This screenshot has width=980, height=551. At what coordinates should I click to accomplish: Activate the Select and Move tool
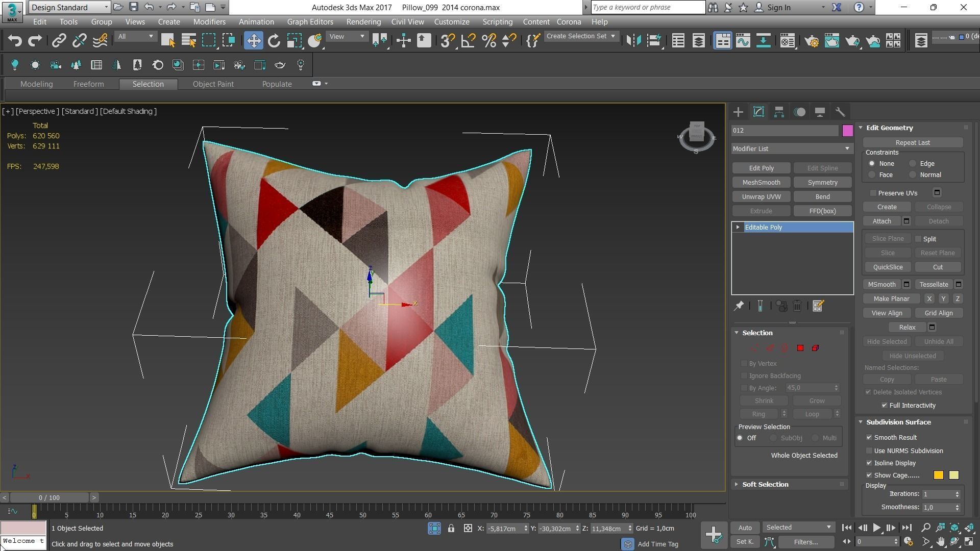coord(253,41)
